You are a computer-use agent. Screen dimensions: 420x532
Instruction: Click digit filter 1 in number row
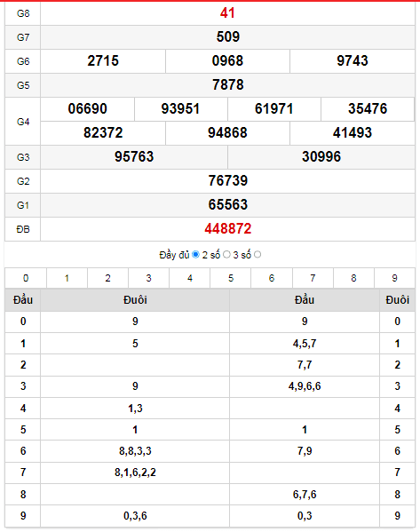tap(67, 278)
